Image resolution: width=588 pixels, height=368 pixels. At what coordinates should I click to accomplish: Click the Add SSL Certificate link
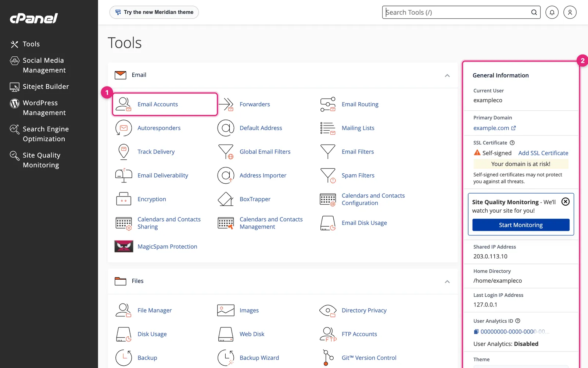(543, 153)
